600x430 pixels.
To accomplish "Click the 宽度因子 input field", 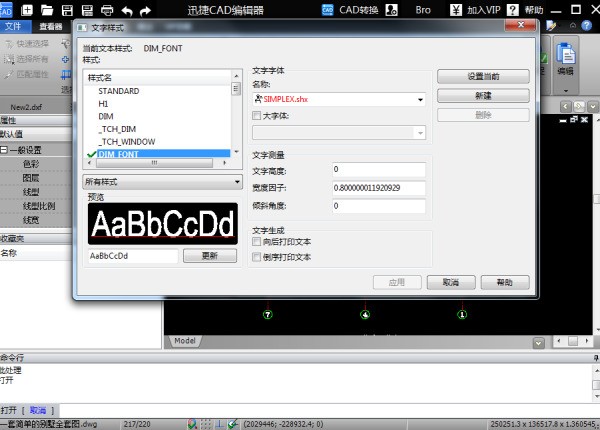I will (379, 187).
